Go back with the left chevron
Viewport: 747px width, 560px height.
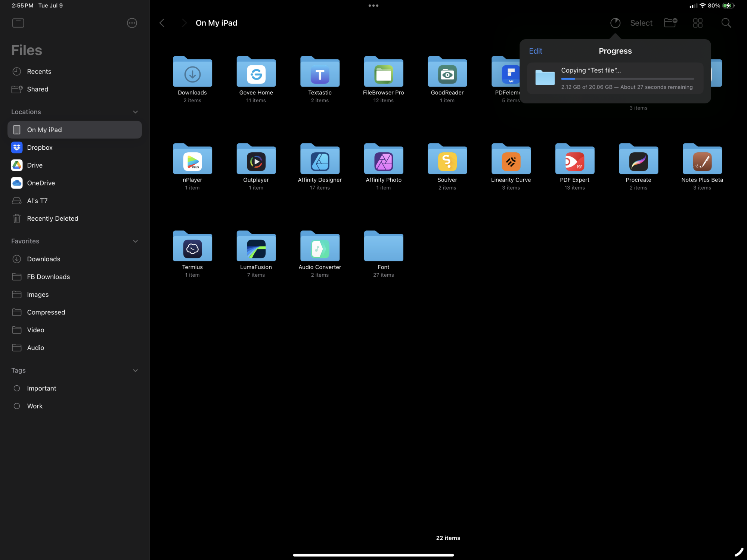coord(162,23)
